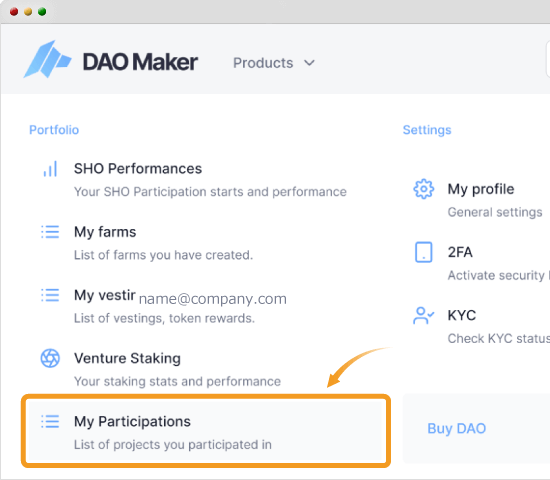Screen dimensions: 550x480
Task: Click the My profile gear icon
Action: click(424, 189)
